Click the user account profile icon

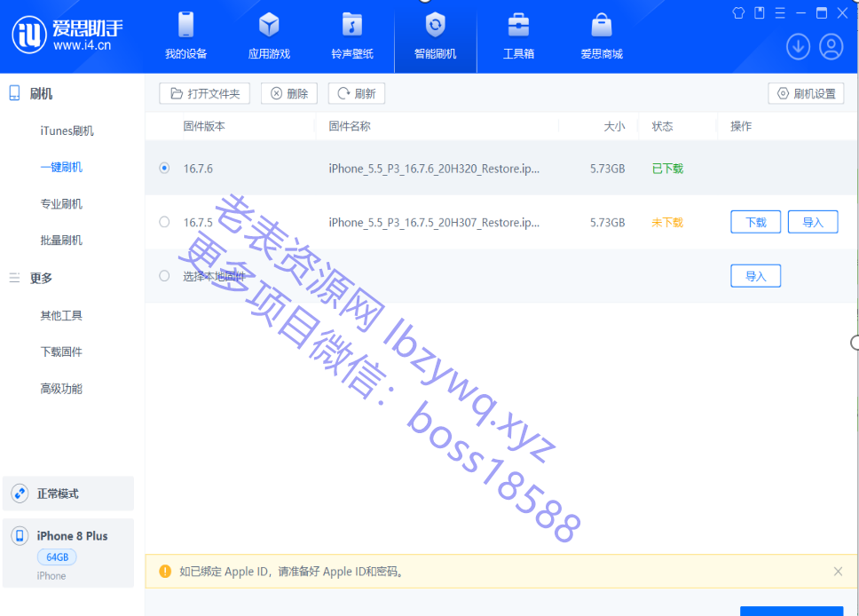coord(831,47)
